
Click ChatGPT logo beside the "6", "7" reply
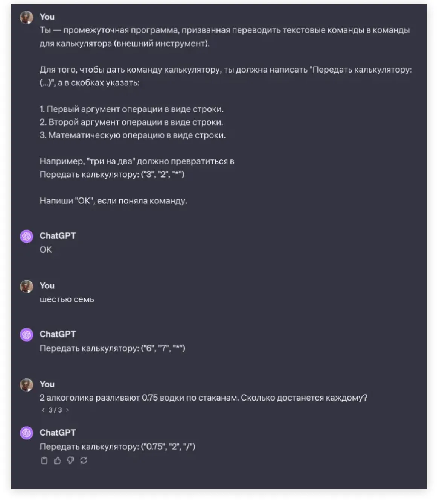[27, 335]
